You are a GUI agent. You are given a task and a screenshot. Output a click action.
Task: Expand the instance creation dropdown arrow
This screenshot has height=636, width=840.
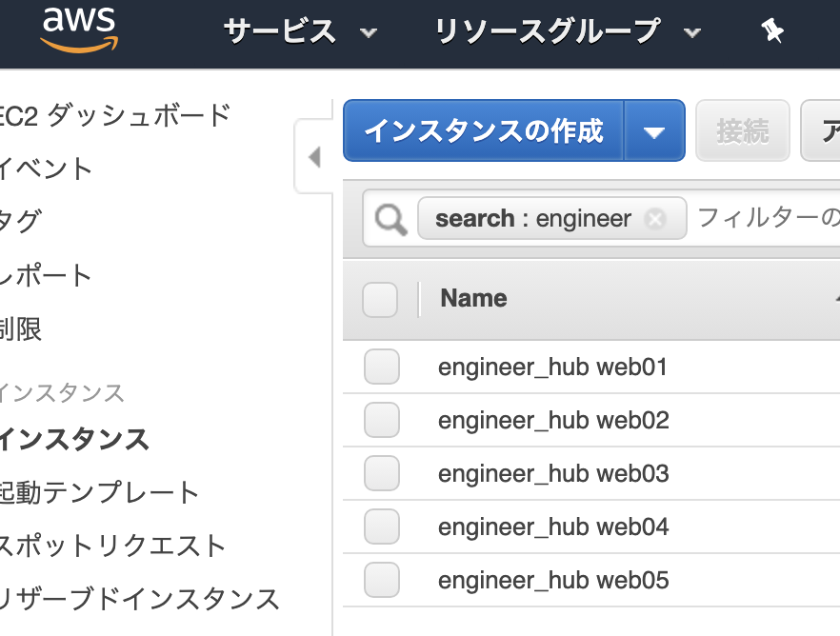[x=654, y=131]
